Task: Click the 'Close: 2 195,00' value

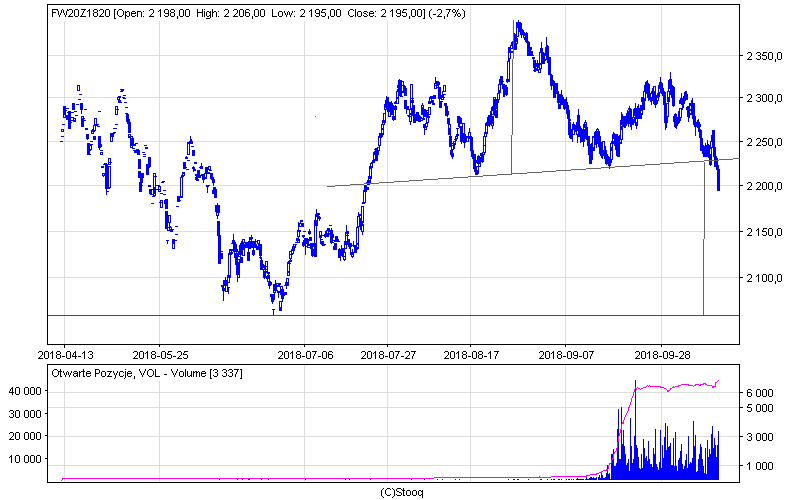Action: [385, 14]
